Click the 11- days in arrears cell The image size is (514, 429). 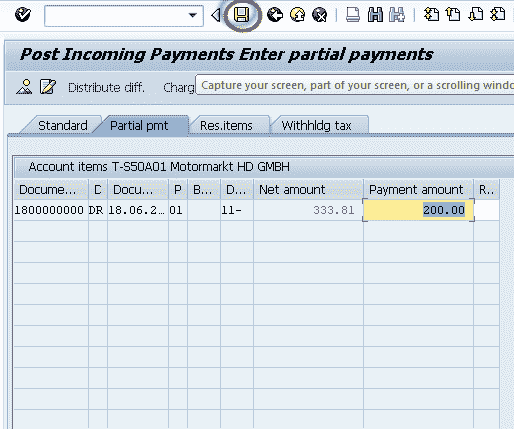click(237, 210)
